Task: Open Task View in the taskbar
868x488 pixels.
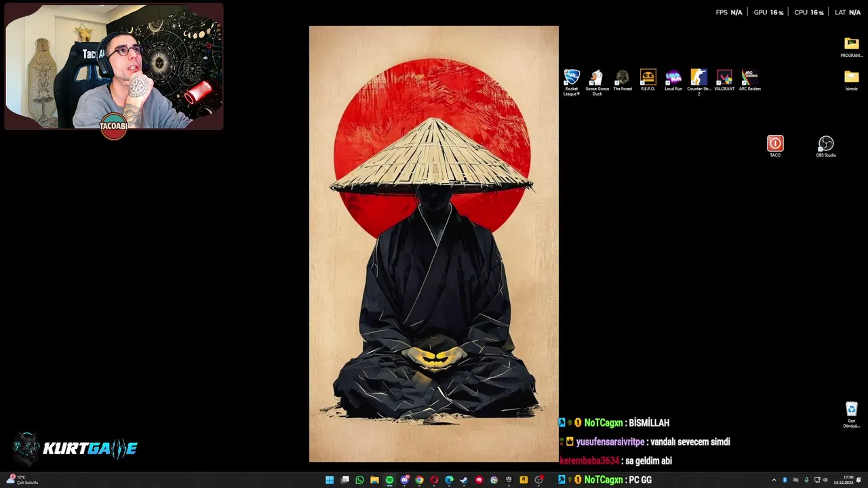Action: pyautogui.click(x=344, y=480)
